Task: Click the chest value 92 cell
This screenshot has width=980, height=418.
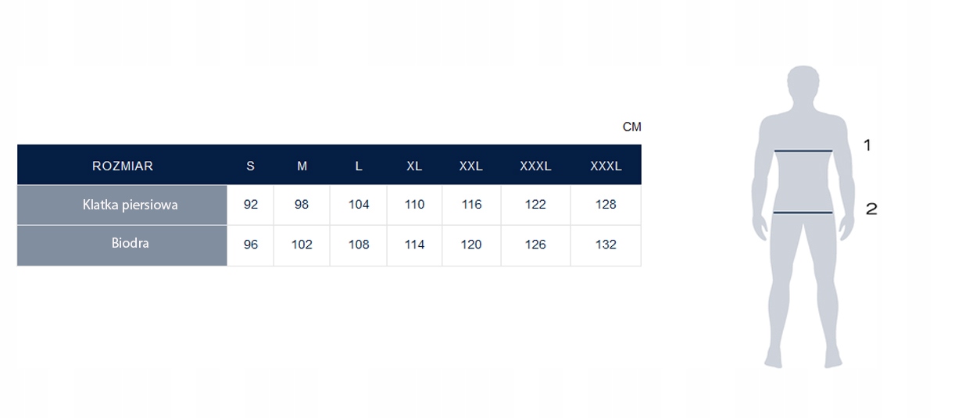Action: click(x=251, y=205)
